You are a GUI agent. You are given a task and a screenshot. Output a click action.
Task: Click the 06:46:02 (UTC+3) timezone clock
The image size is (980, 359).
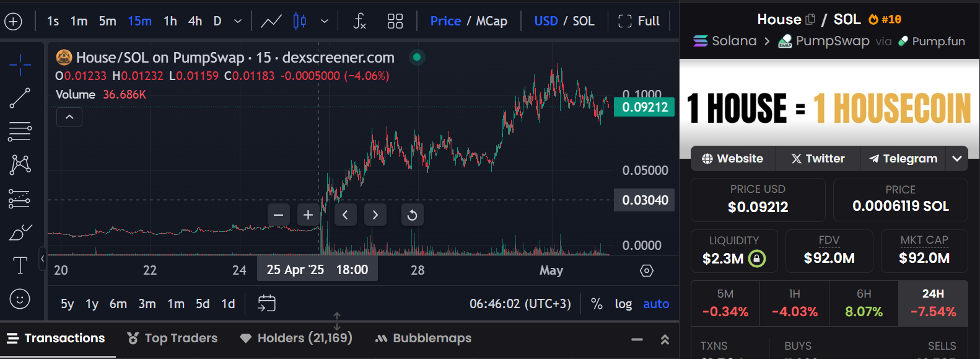tap(520, 304)
